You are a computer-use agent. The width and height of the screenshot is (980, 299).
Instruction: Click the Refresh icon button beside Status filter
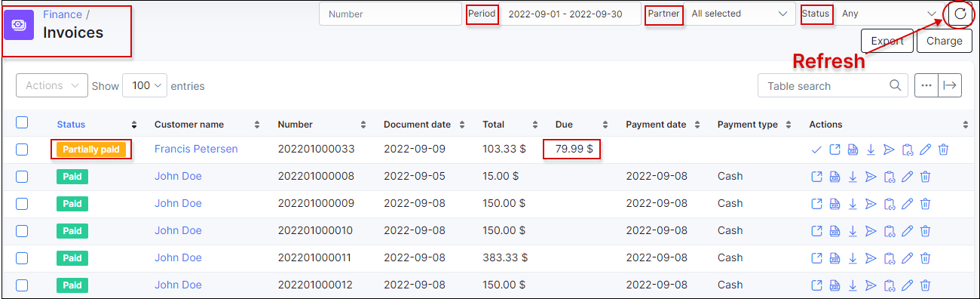pos(960,14)
